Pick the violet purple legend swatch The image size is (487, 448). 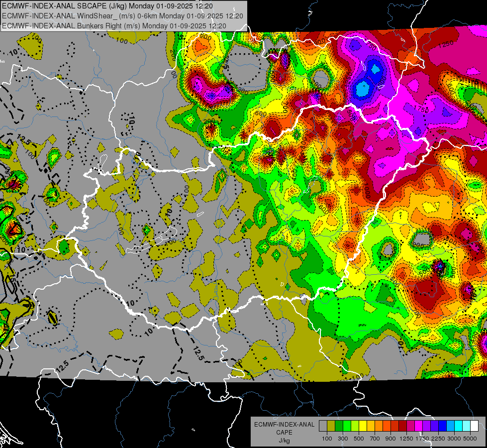click(x=427, y=426)
